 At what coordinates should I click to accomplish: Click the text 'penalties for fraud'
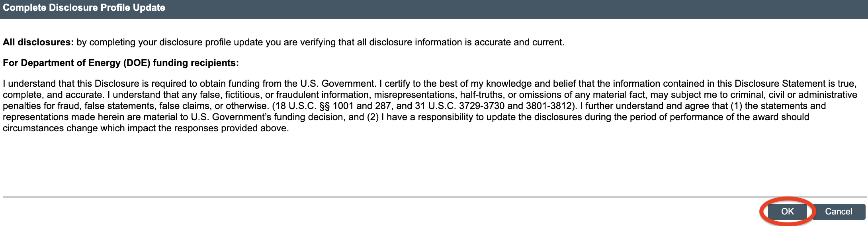pos(41,106)
